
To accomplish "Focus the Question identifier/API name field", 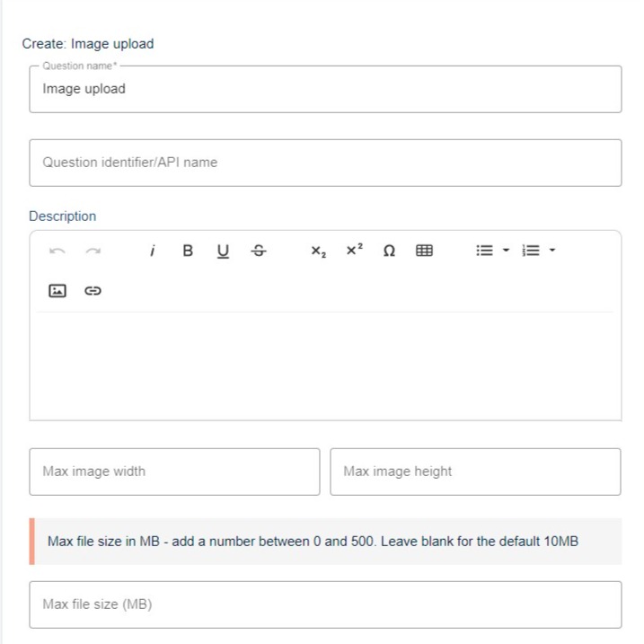I will (x=325, y=163).
